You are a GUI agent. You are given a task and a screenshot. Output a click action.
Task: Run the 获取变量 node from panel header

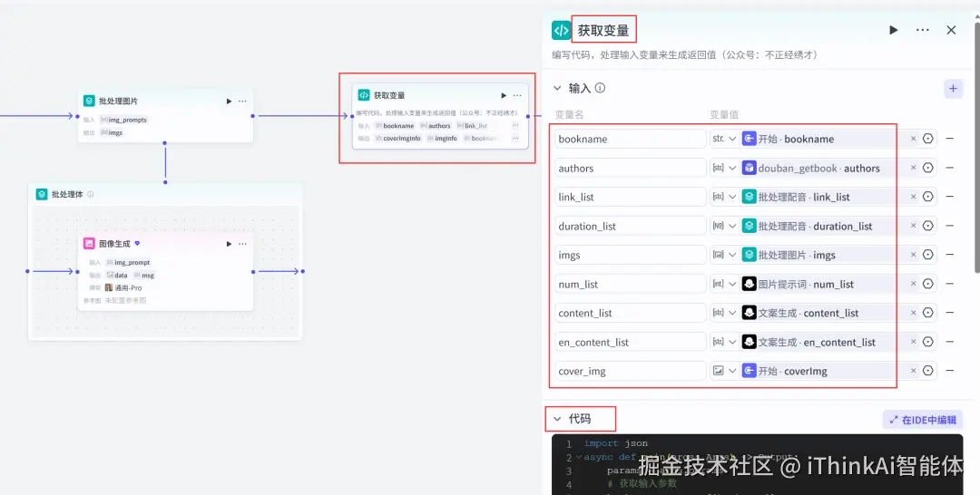[894, 30]
